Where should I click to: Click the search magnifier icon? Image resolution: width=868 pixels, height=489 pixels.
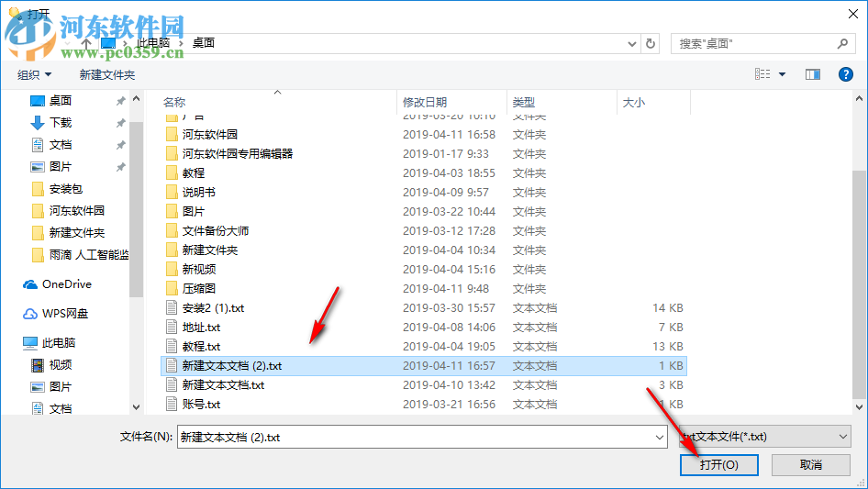[x=842, y=43]
